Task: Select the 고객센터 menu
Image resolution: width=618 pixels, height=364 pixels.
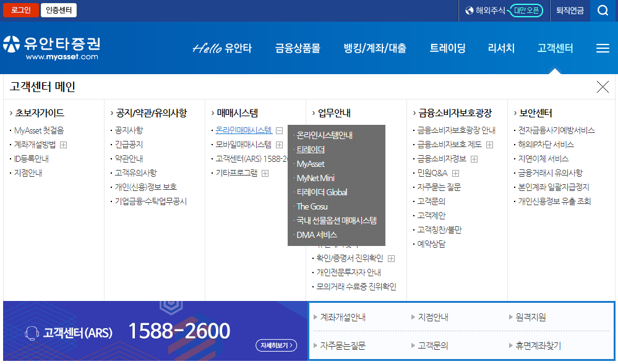Action: click(555, 48)
